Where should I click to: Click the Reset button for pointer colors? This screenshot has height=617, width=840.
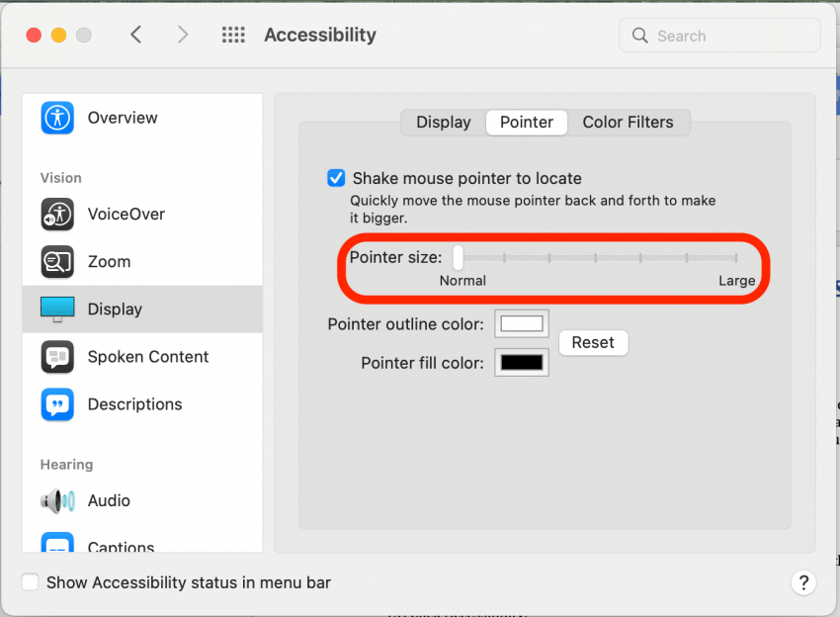[x=593, y=342]
